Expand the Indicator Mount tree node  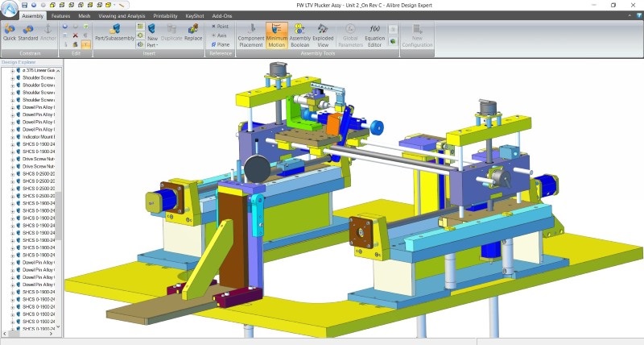(12, 137)
